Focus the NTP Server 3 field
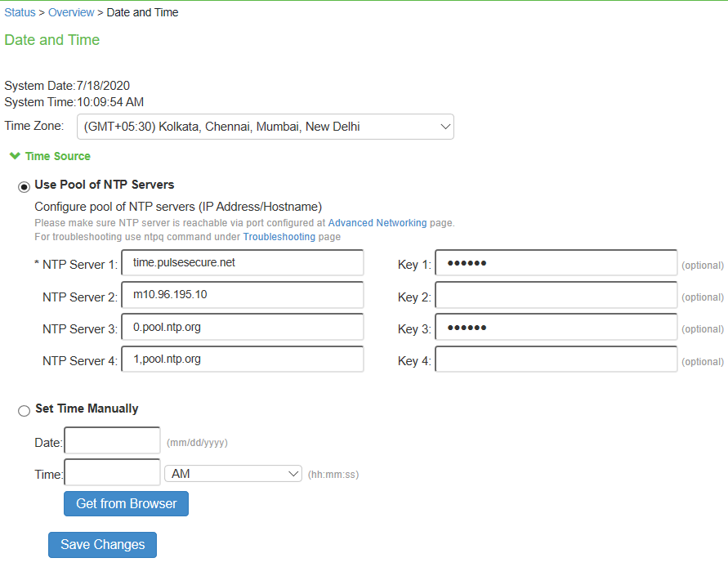 (242, 328)
